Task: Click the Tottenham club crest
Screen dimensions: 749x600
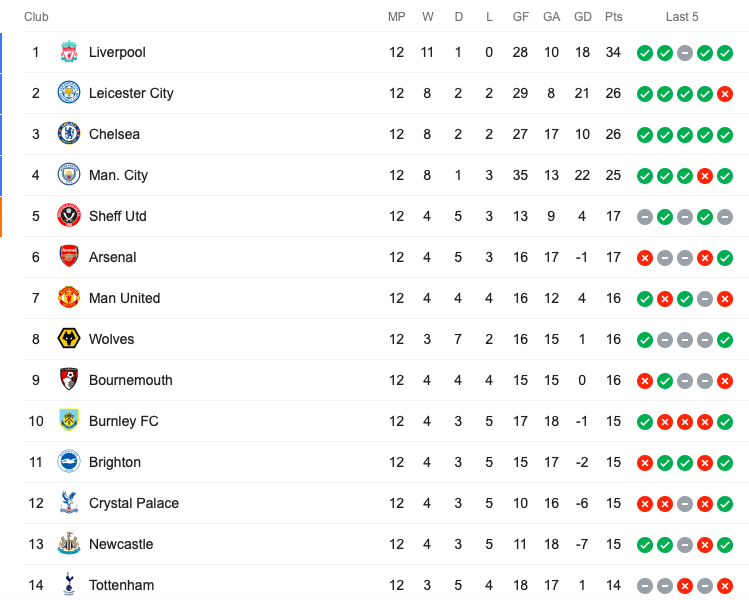Action: pyautogui.click(x=69, y=584)
